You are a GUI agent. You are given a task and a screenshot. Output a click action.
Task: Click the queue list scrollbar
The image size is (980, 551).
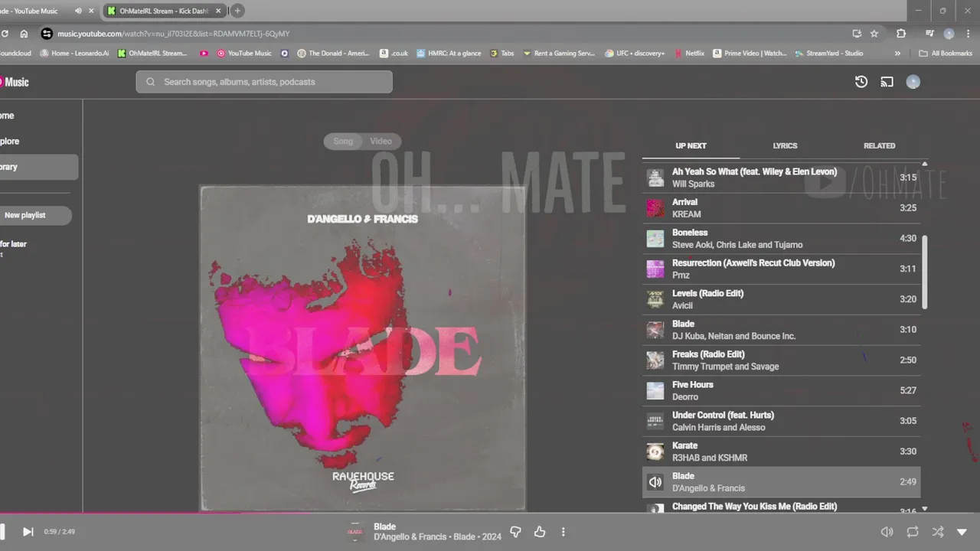pyautogui.click(x=924, y=272)
